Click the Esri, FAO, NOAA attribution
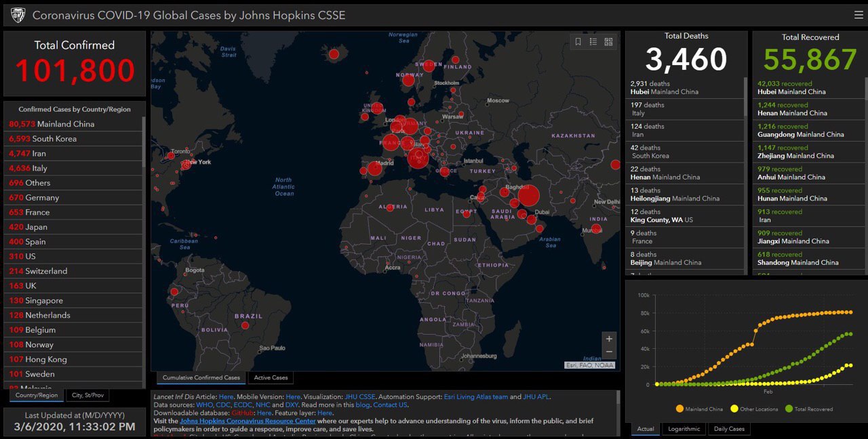This screenshot has width=868, height=439. coord(590,365)
